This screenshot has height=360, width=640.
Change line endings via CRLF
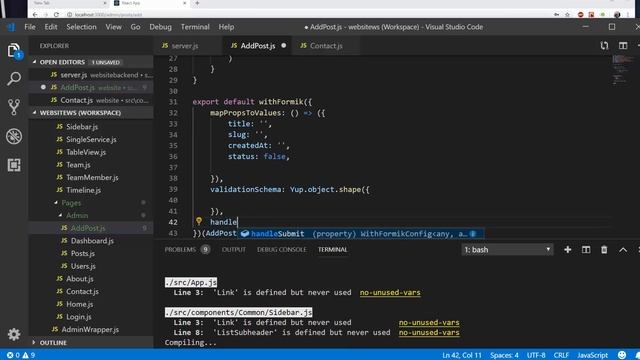point(561,355)
